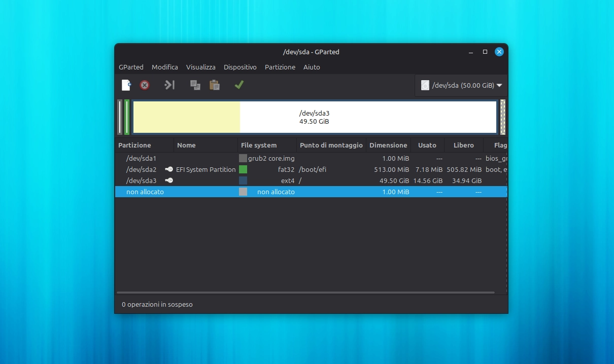Click the Paste partition icon

[x=214, y=85]
